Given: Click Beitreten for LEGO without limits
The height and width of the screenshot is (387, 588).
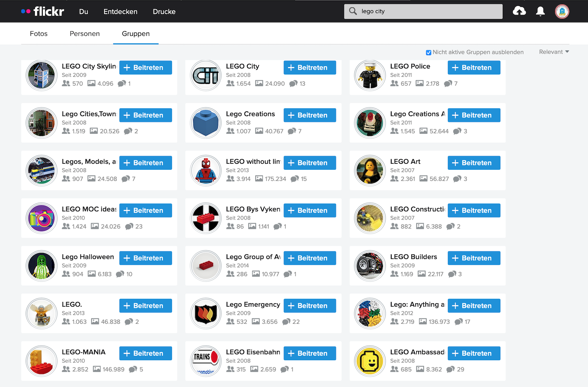Looking at the screenshot, I should (310, 163).
